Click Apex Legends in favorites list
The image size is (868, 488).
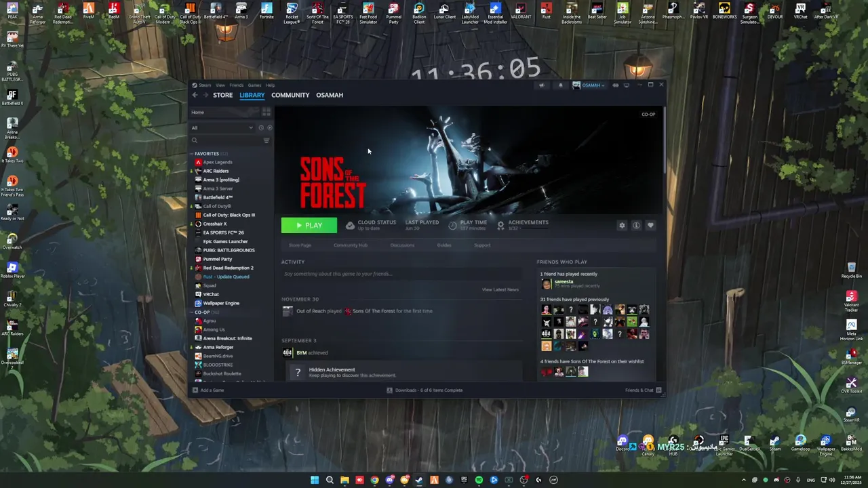(x=218, y=162)
